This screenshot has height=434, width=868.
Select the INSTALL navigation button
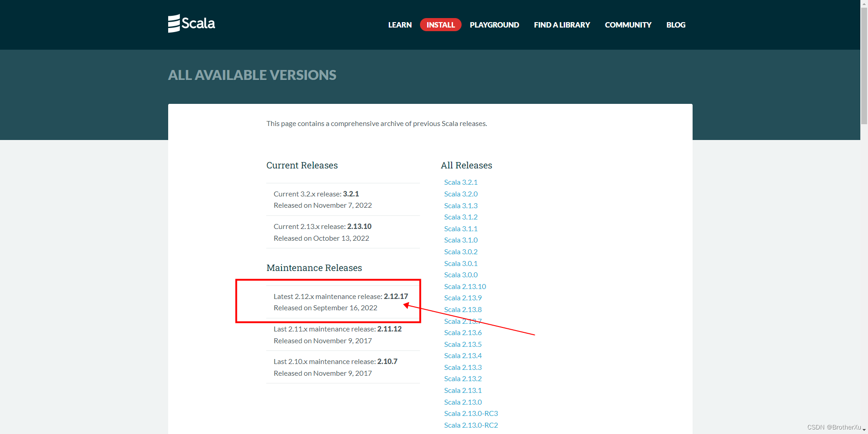point(440,25)
